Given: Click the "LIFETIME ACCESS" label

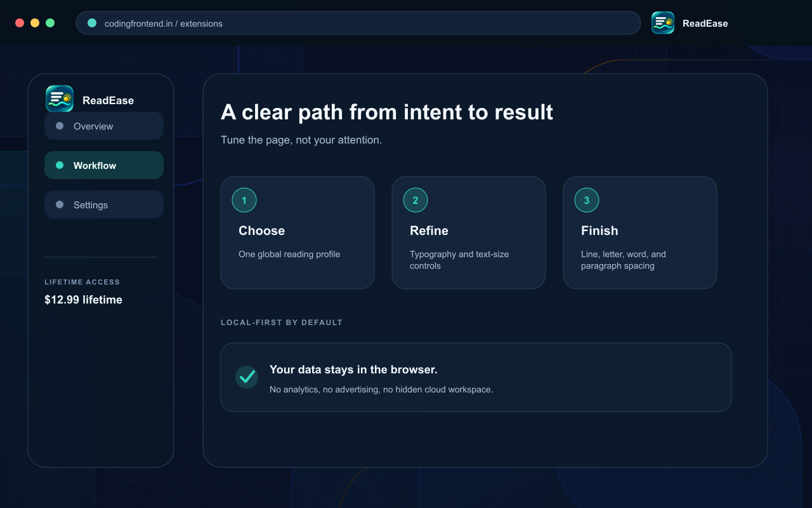Looking at the screenshot, I should point(82,282).
